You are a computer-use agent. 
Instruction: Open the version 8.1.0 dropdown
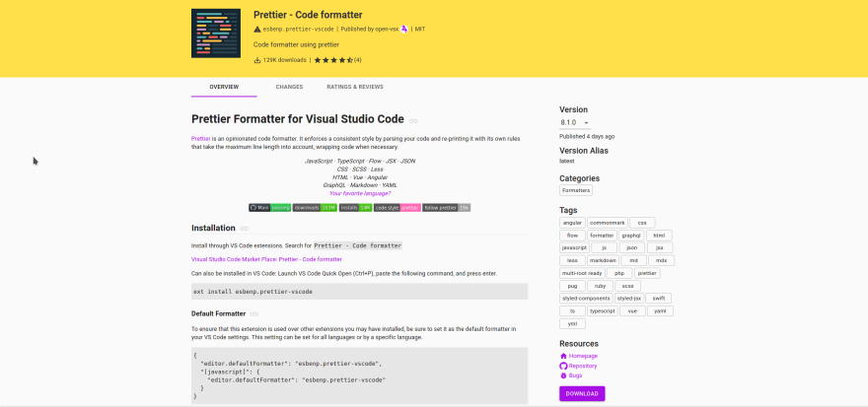[575, 123]
